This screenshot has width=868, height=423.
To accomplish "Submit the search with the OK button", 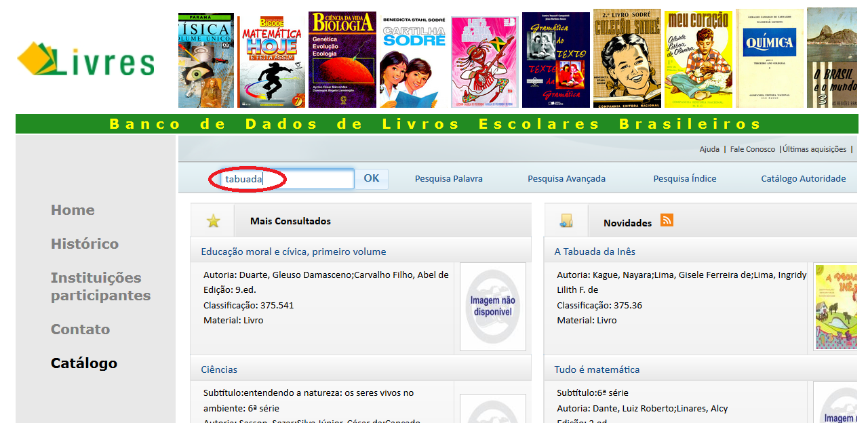I will [x=372, y=179].
